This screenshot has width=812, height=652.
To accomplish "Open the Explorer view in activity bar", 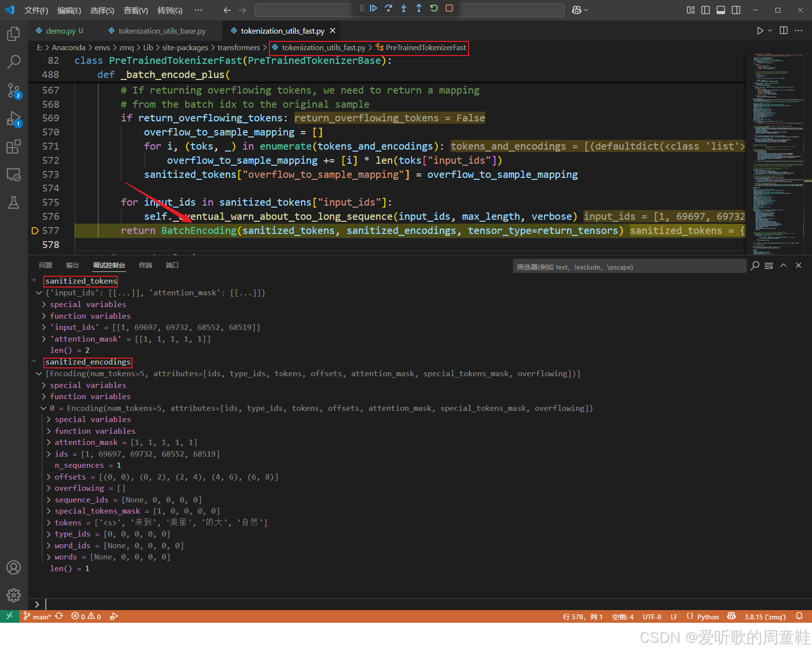I will [14, 34].
